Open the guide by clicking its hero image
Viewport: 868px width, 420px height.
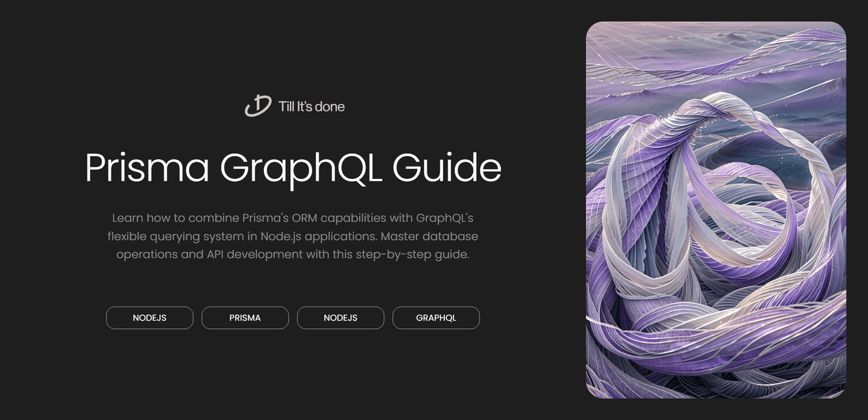click(716, 210)
